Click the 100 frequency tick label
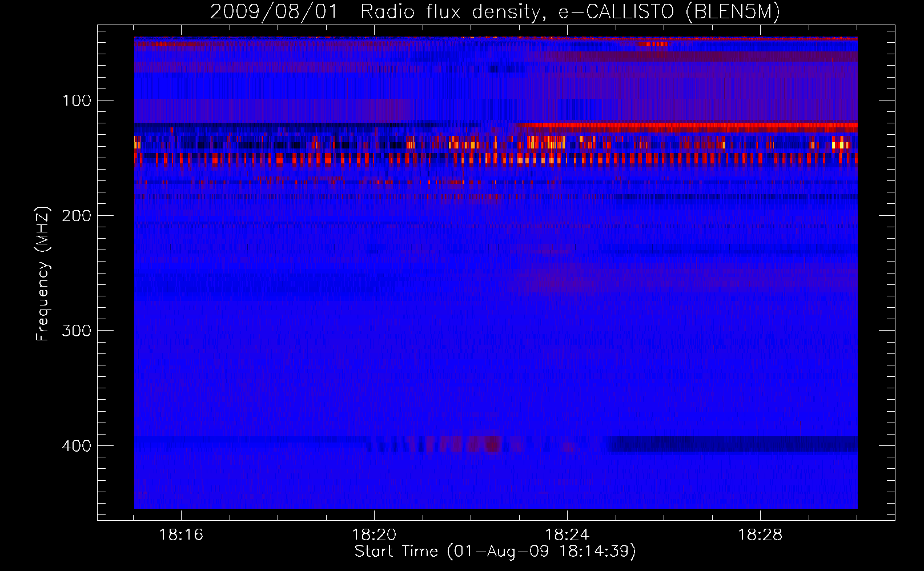 coord(77,101)
